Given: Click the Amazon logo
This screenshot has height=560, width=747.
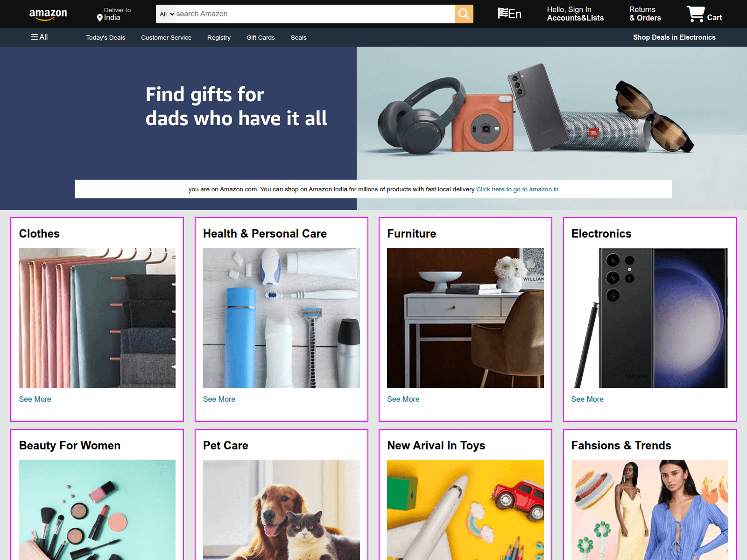Looking at the screenshot, I should (48, 14).
